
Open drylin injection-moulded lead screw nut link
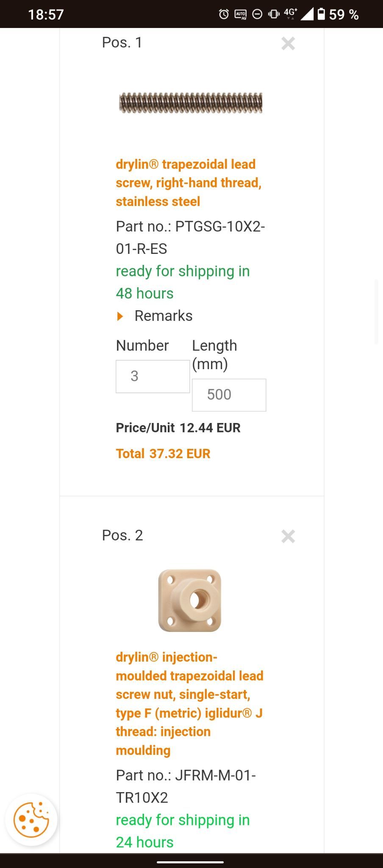[x=189, y=704]
